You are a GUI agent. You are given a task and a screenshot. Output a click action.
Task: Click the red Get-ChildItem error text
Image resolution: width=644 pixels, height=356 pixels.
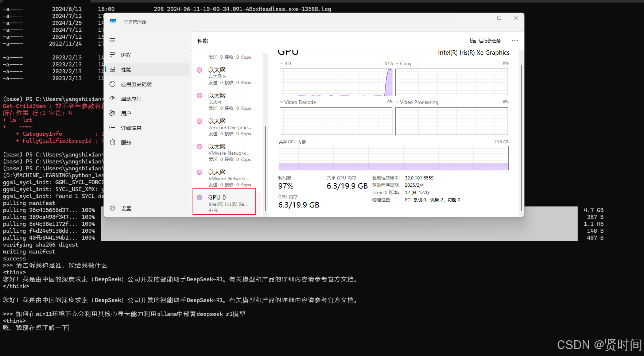tap(54, 106)
